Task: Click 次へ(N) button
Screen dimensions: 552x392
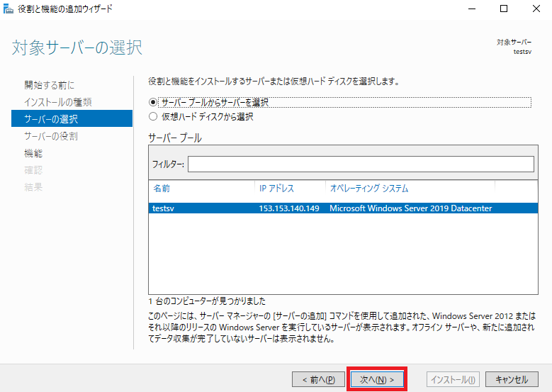Action: pyautogui.click(x=377, y=379)
